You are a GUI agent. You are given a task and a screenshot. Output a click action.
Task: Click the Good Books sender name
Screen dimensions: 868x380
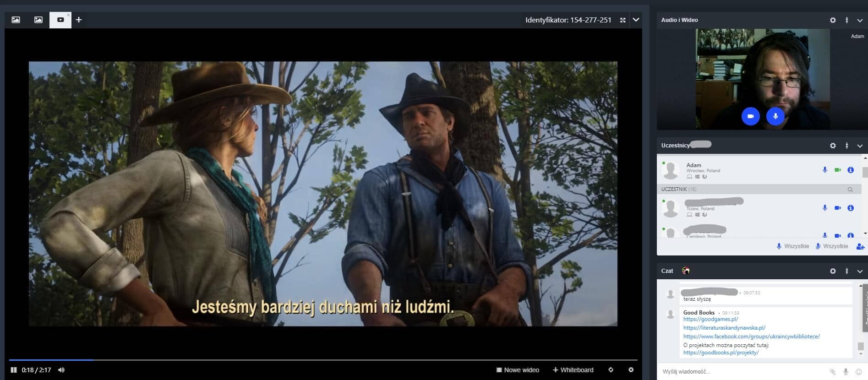(699, 313)
